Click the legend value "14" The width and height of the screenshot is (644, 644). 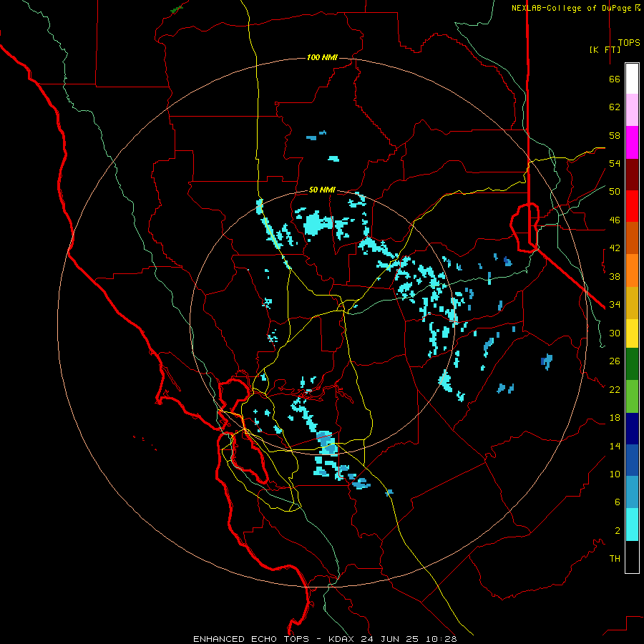pos(615,446)
